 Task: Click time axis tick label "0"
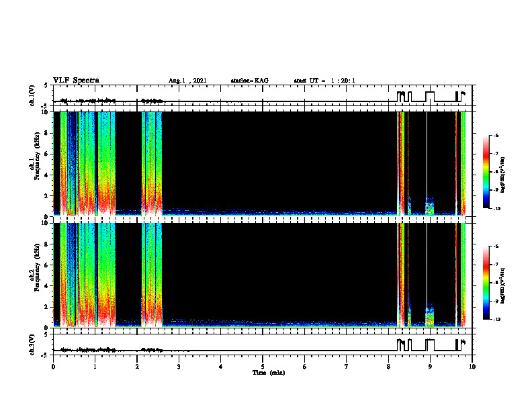click(53, 367)
